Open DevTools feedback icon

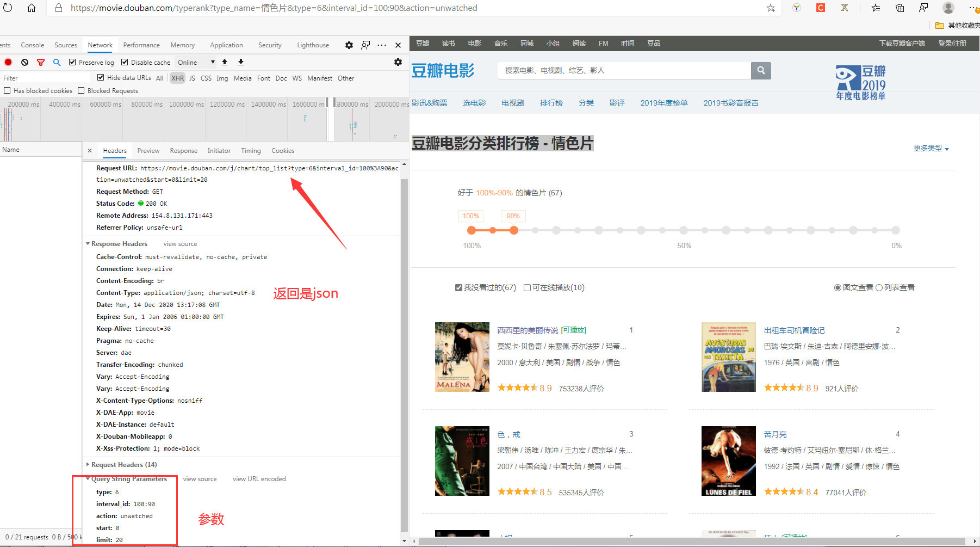(x=365, y=45)
